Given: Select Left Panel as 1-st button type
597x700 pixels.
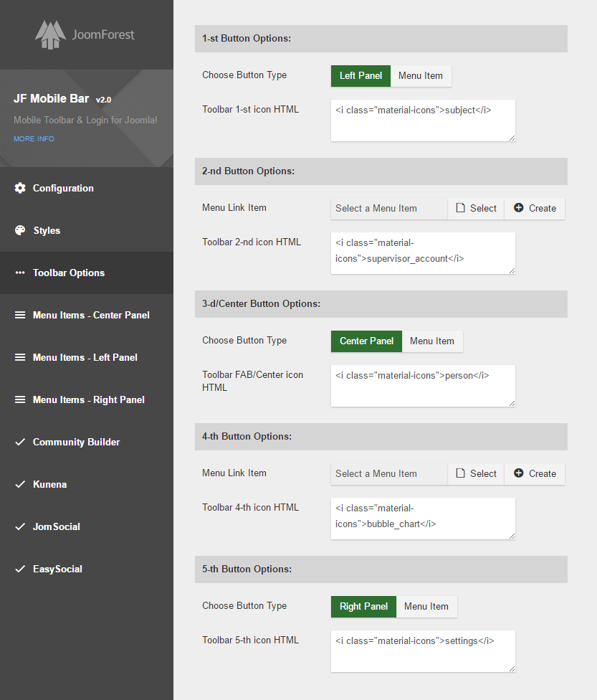Looking at the screenshot, I should (360, 76).
